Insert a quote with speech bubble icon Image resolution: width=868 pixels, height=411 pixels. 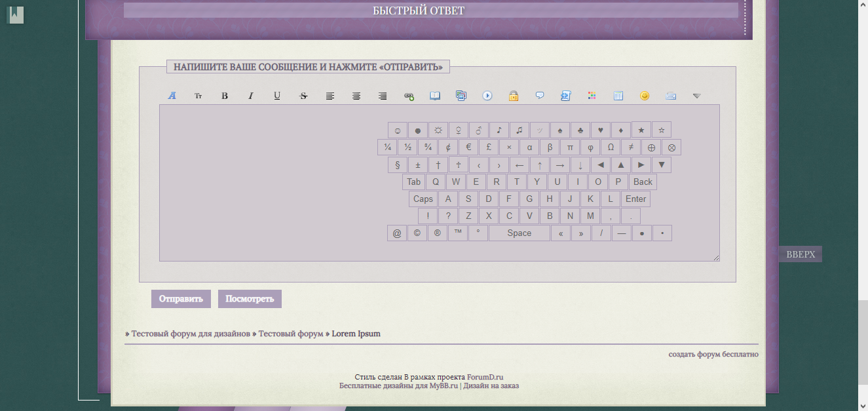[540, 96]
